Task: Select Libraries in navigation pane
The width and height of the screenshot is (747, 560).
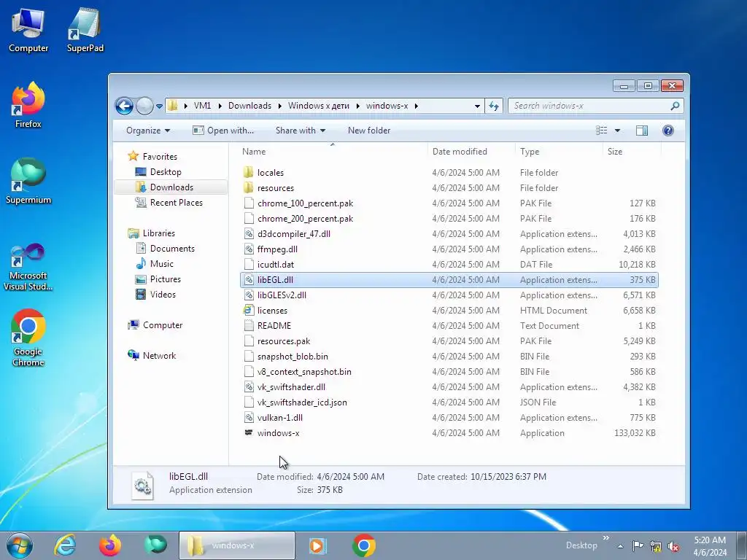Action: point(158,233)
